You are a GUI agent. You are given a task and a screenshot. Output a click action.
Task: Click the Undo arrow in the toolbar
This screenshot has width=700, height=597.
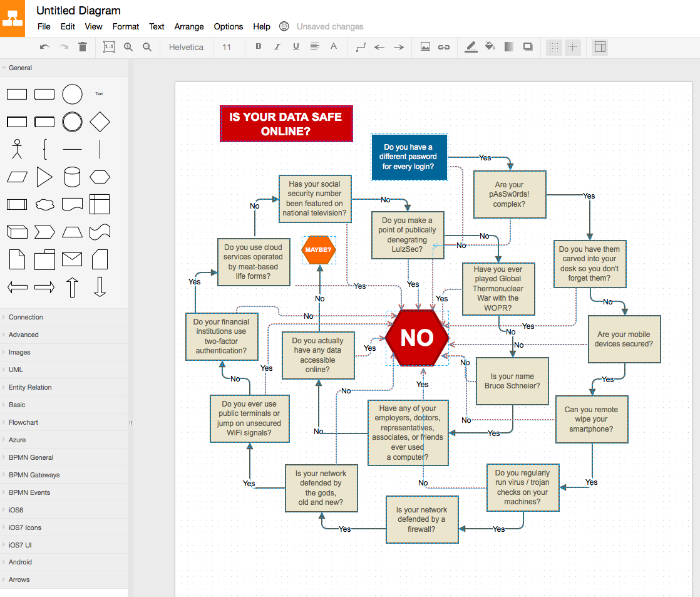tap(44, 47)
